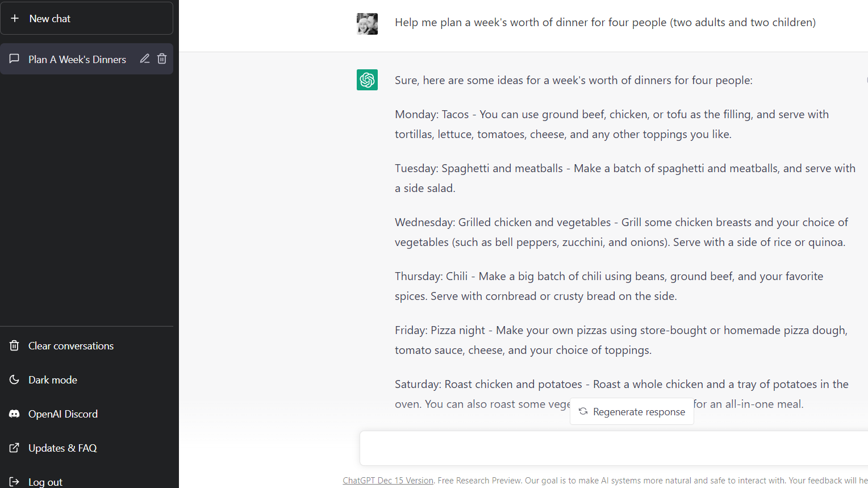The image size is (868, 488).
Task: Click the user profile photo avatar
Action: click(367, 24)
